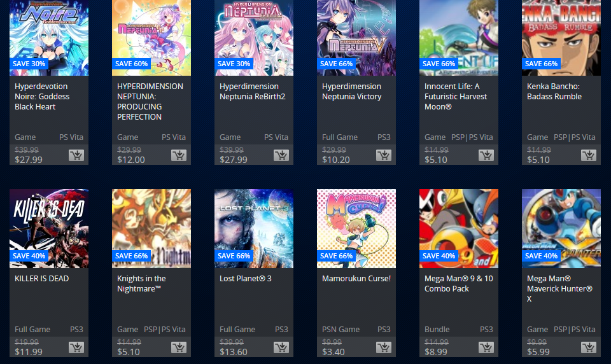Add Lost Planet 3 to cart

click(x=281, y=347)
